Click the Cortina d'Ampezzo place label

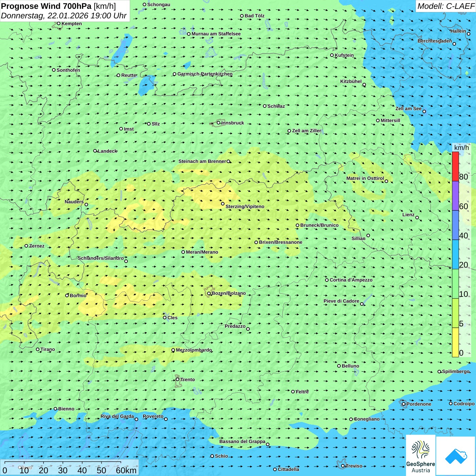tap(351, 280)
